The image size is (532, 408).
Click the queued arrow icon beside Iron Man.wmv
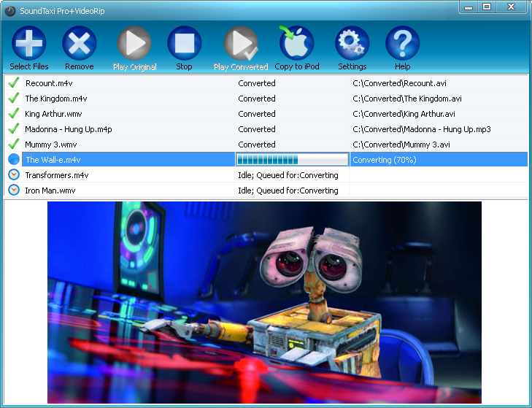coord(13,190)
